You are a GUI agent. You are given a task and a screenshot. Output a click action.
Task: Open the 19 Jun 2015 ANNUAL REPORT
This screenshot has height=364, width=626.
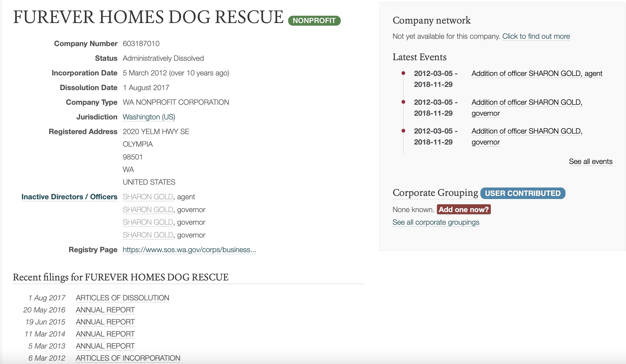[x=105, y=322]
